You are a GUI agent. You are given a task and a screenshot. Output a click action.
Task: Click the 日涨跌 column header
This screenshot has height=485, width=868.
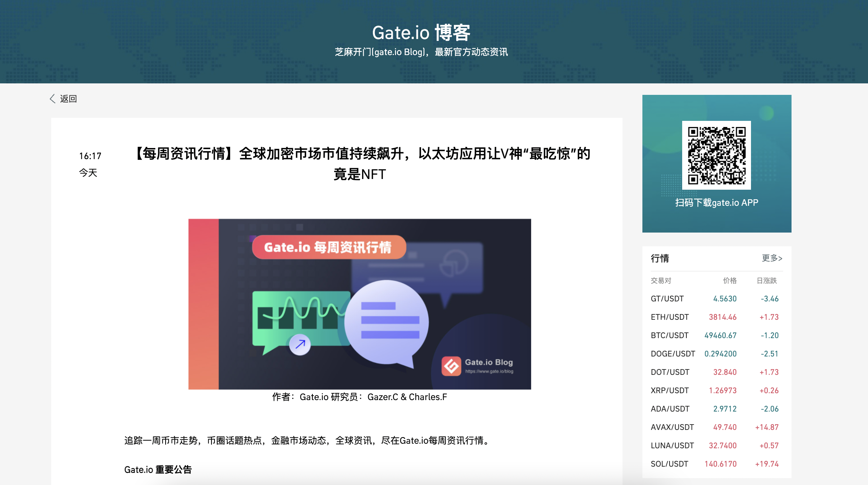[767, 281]
